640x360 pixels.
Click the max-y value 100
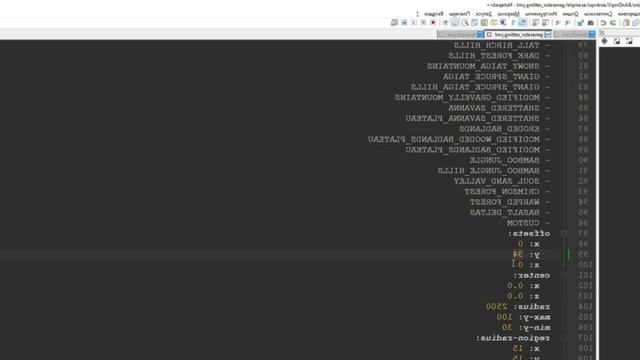[504, 317]
